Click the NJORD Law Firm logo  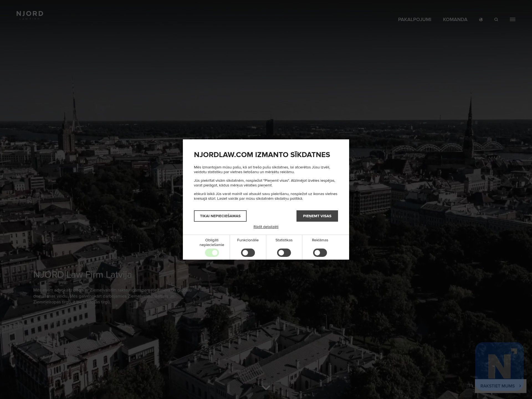click(x=30, y=15)
